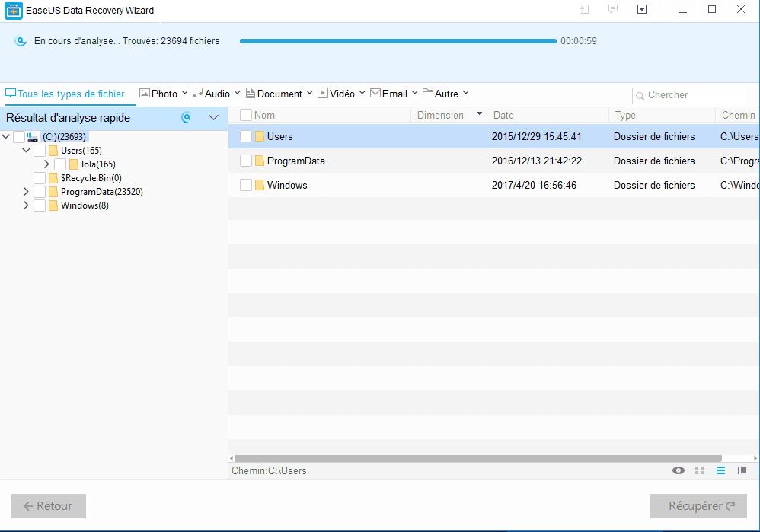Filter by Vidéo file type
The height and width of the screenshot is (532, 760).
337,94
